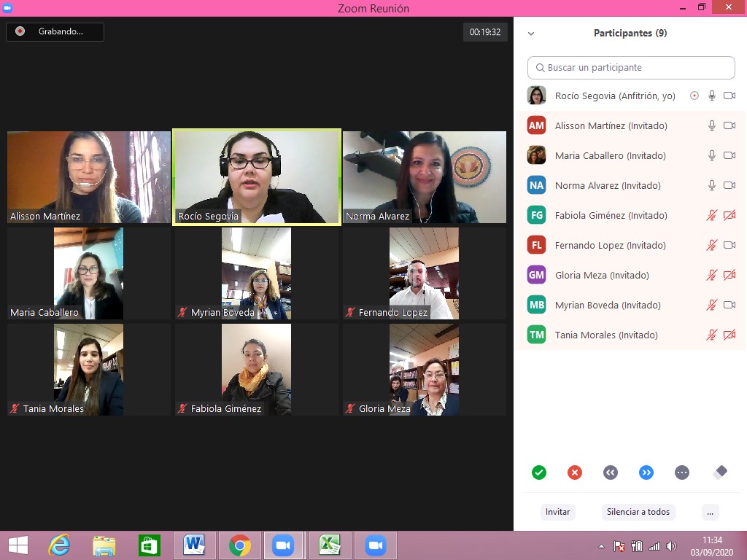Open Microsoft Word from the taskbar
747x560 pixels.
(193, 545)
